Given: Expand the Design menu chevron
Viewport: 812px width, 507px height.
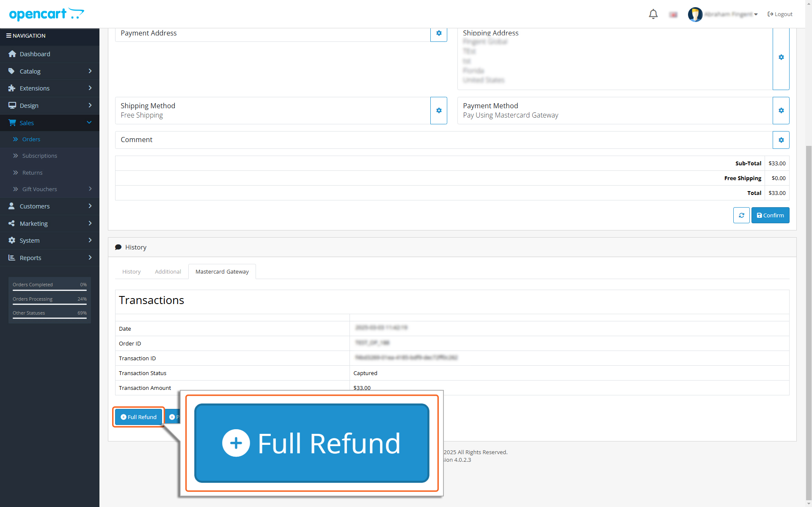Looking at the screenshot, I should (90, 105).
